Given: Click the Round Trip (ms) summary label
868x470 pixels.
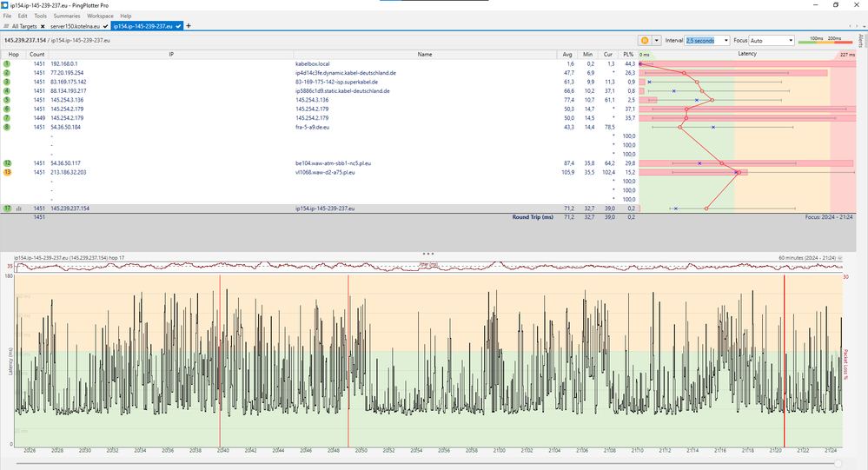Looking at the screenshot, I should (533, 217).
